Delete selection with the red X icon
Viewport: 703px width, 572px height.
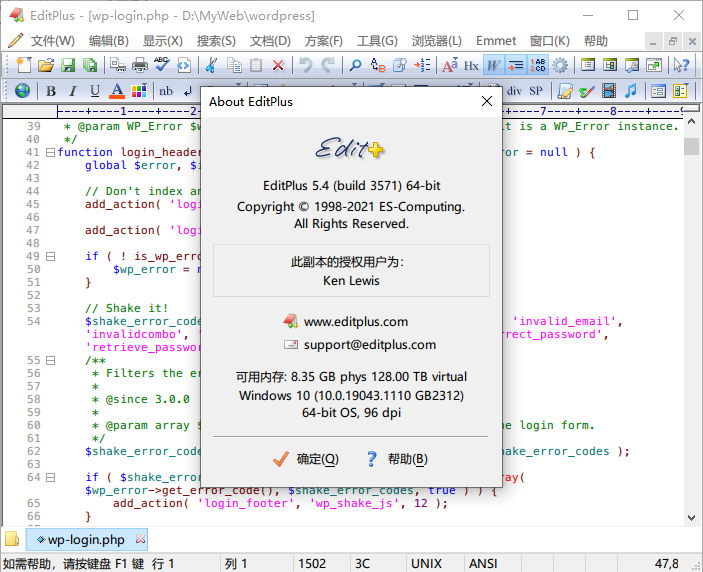[x=278, y=65]
